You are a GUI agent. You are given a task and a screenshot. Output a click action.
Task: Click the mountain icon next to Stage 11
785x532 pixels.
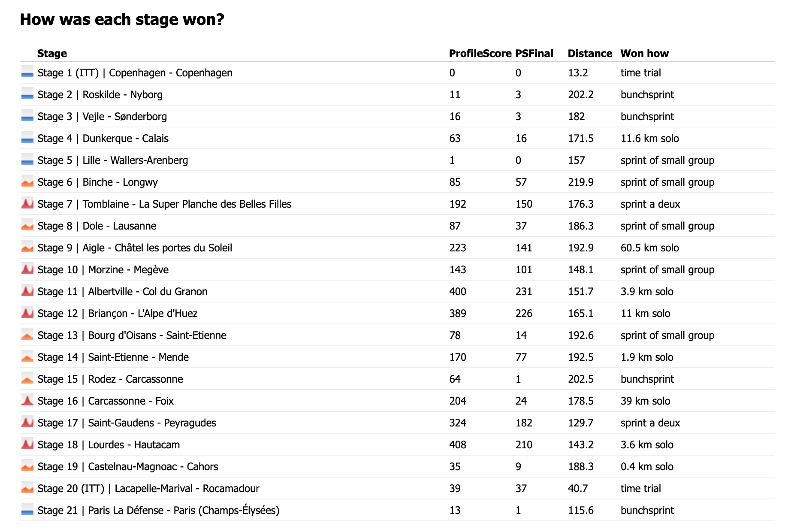click(27, 291)
